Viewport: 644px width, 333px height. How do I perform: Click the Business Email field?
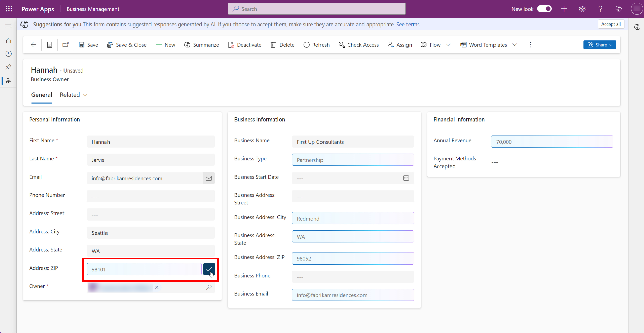click(x=353, y=295)
